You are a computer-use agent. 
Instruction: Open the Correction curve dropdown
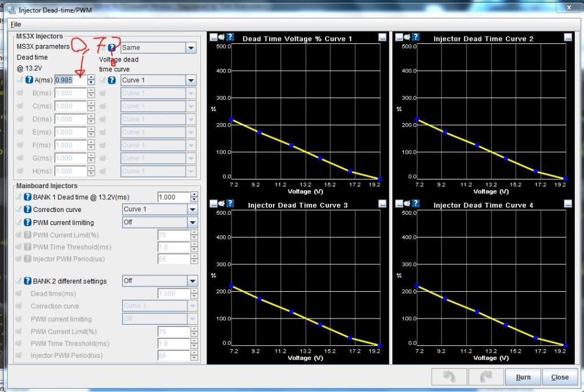(x=160, y=209)
